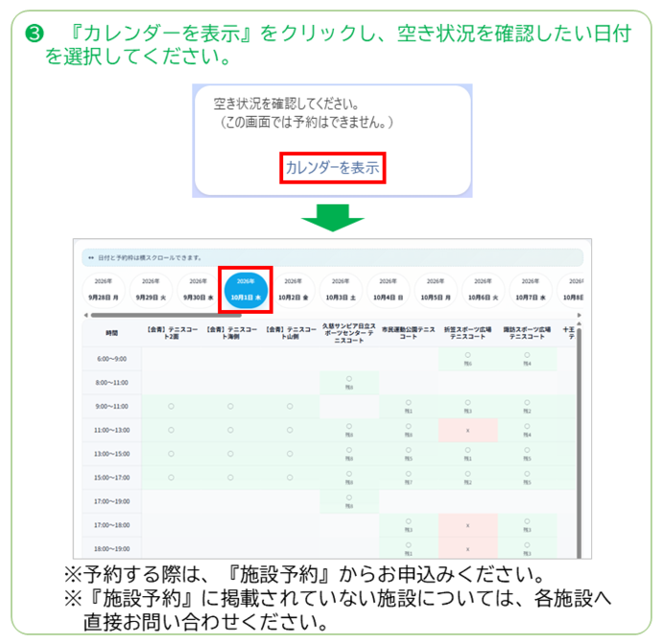Image resolution: width=662 pixels, height=644 pixels.
Task: Click unavailable × at 18:00~19:00 折笠スポーツ広場
Action: 468,549
